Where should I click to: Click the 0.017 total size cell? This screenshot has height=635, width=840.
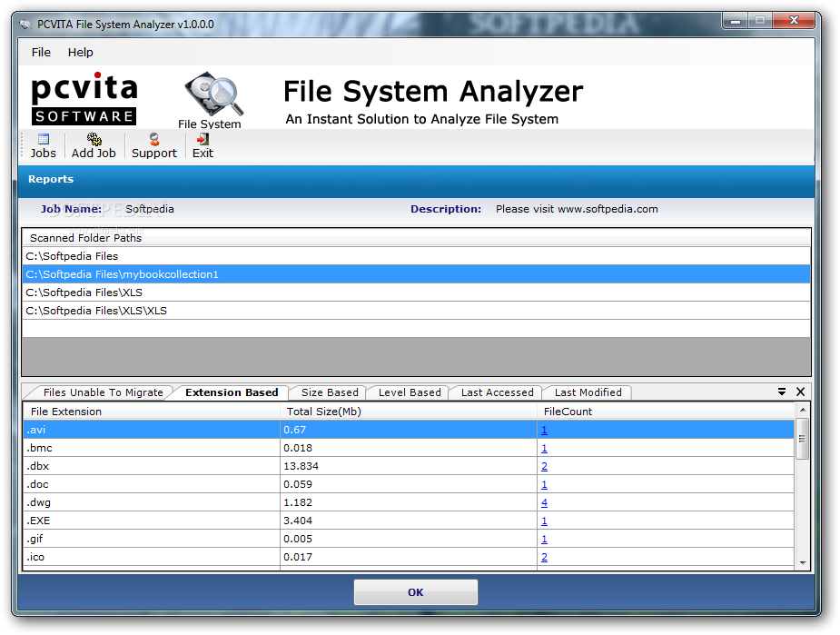(409, 557)
